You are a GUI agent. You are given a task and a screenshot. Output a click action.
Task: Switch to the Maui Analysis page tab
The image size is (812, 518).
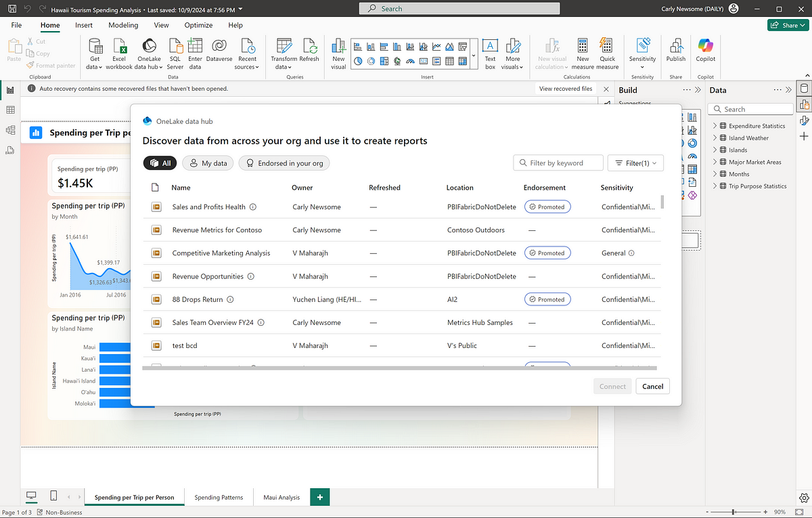[x=281, y=497]
